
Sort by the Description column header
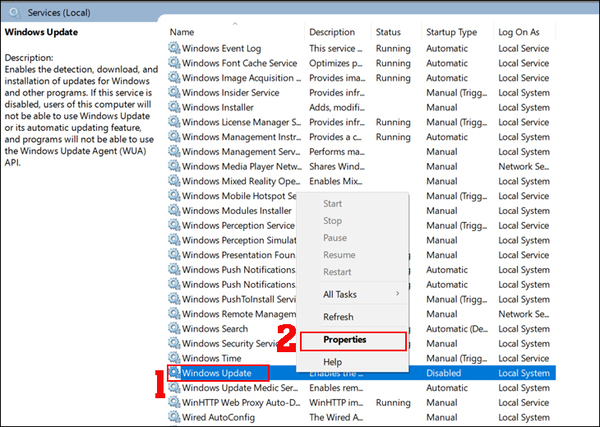[x=332, y=32]
